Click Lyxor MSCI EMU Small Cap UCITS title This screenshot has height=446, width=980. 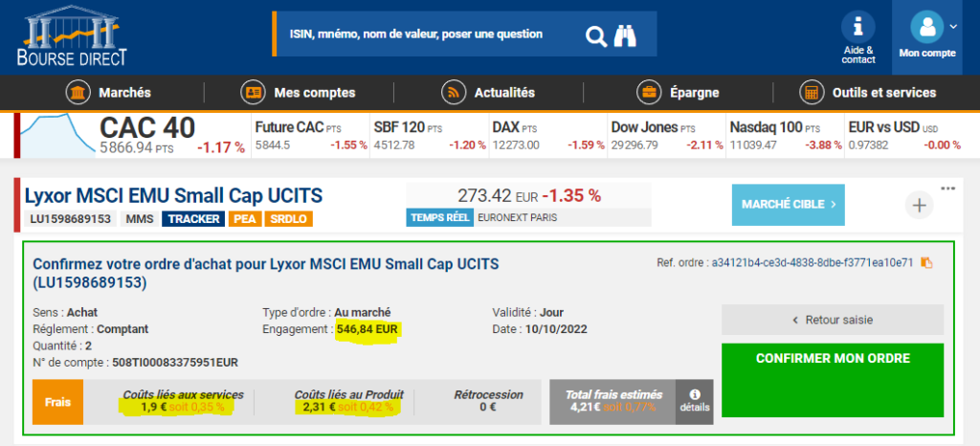click(174, 196)
